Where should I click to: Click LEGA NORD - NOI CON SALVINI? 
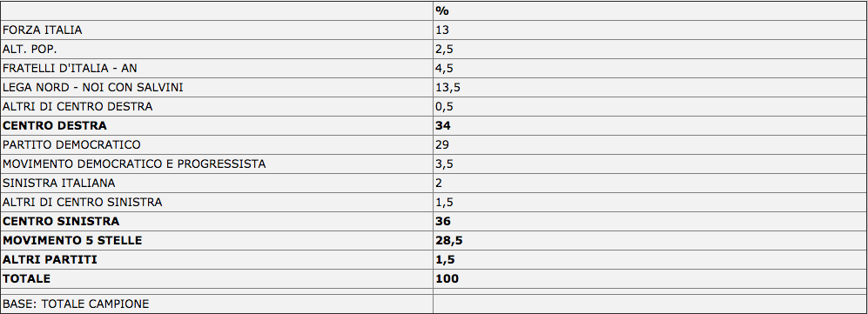click(93, 87)
